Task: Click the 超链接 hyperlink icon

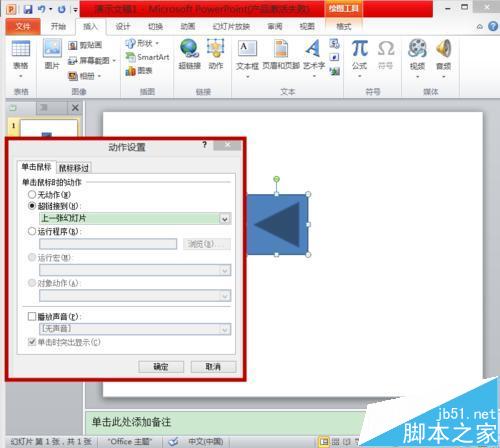Action: click(x=189, y=54)
